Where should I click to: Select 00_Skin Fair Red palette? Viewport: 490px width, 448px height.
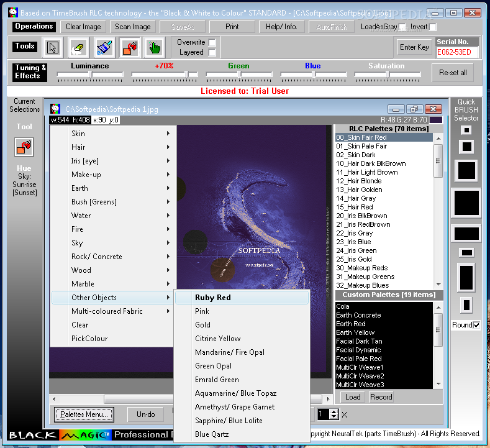pos(384,137)
